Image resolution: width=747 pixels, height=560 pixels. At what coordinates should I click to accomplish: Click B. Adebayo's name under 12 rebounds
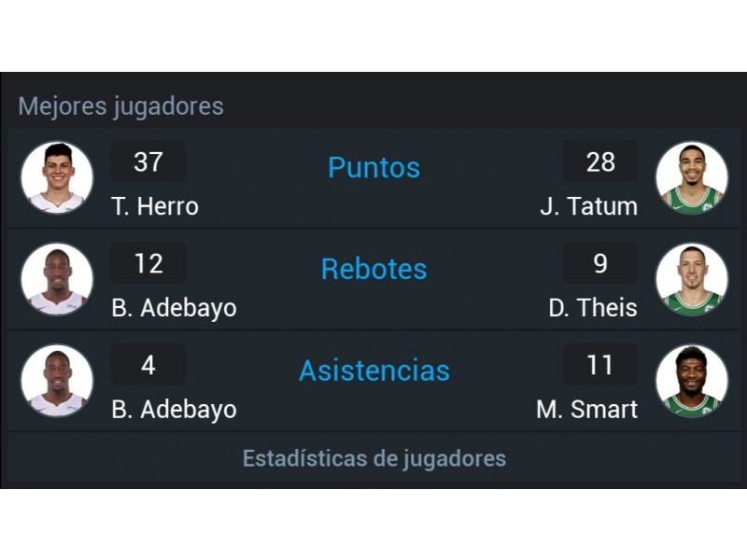coord(174,309)
